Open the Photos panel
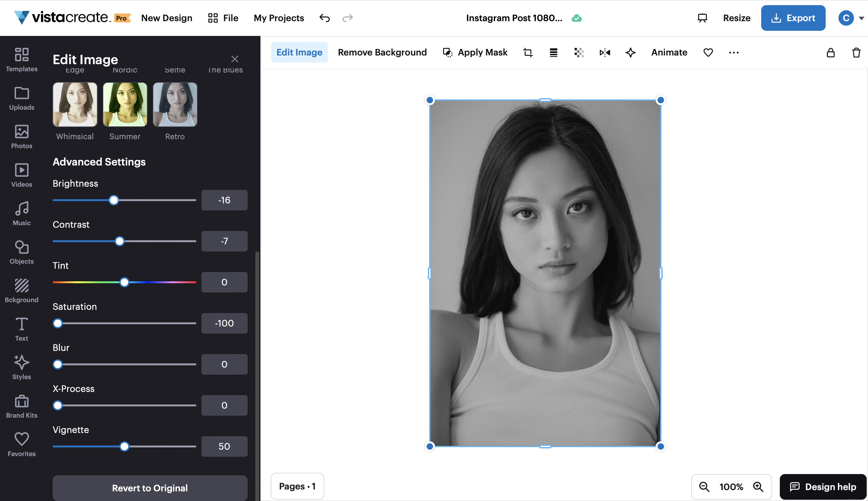The width and height of the screenshot is (868, 501). pyautogui.click(x=21, y=137)
